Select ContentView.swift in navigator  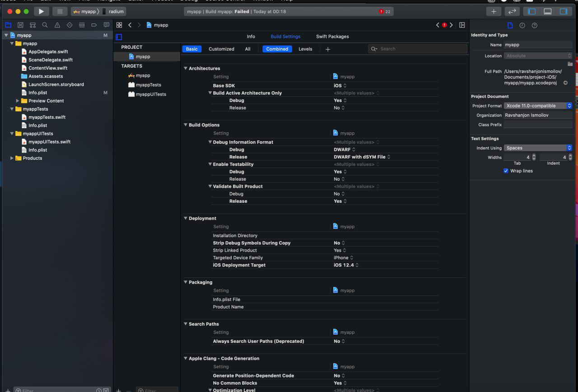pos(48,68)
